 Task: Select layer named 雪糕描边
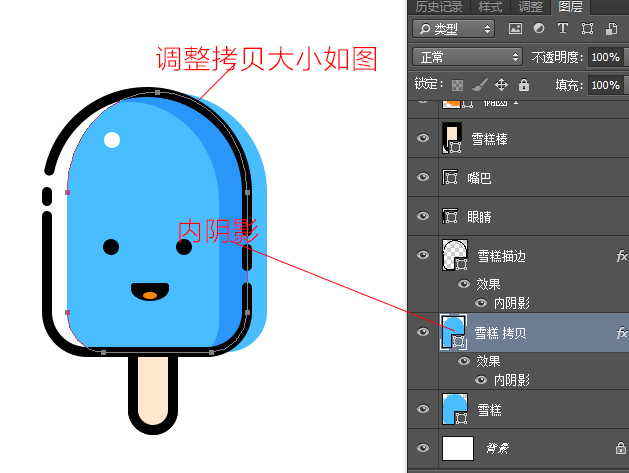tap(501, 256)
